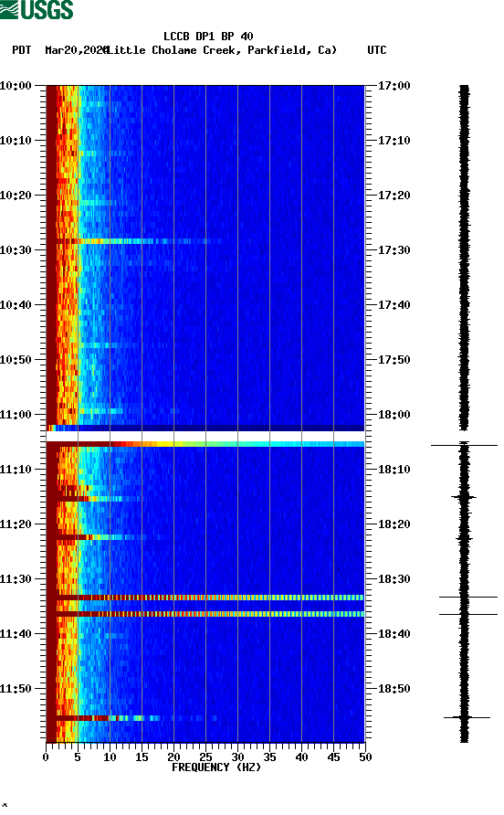
Task: Click the '18:20' UTC time label
Action: [394, 524]
